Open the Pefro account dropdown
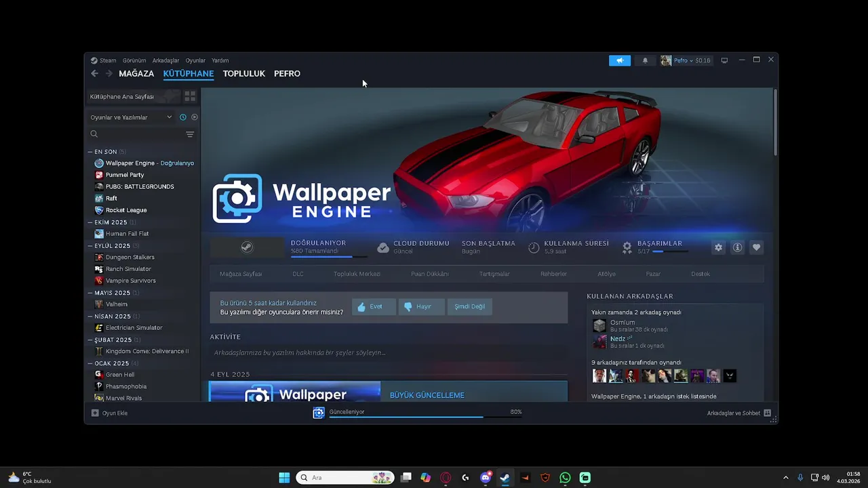Viewport: 868px width, 488px height. pyautogui.click(x=686, y=60)
